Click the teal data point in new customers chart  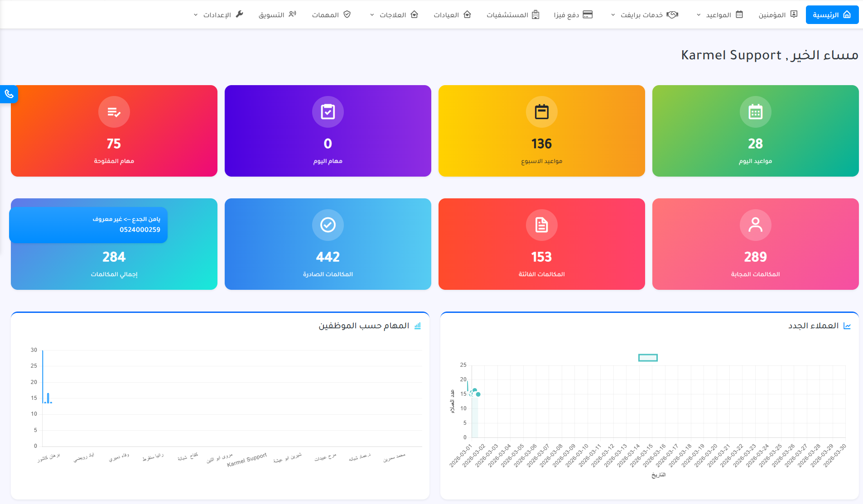pos(478,394)
